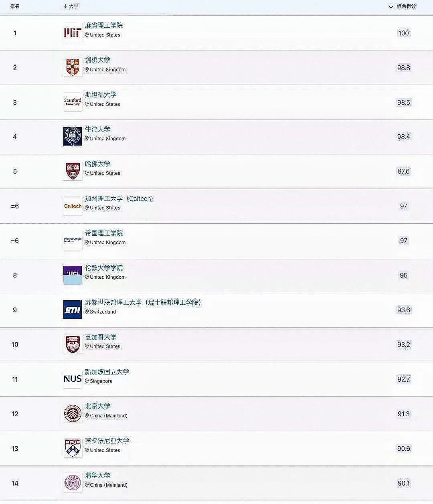Open the 芝加哥大学 university link
433x504 pixels.
(x=101, y=337)
